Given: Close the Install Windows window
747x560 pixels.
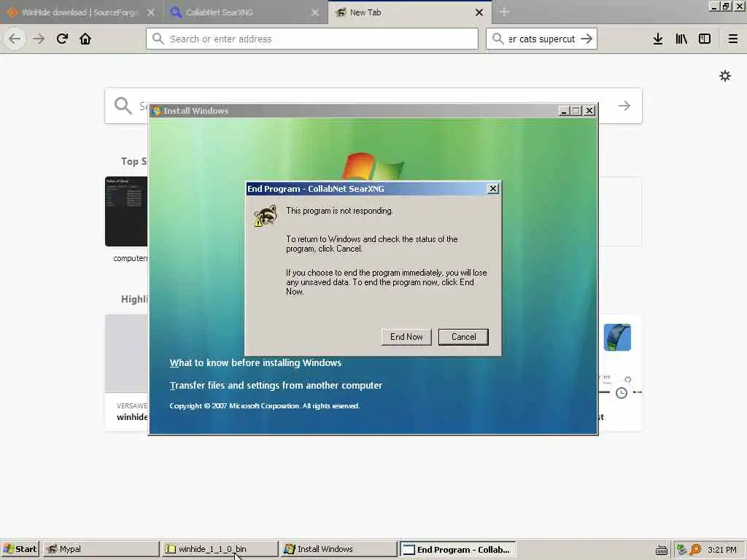Looking at the screenshot, I should click(589, 111).
